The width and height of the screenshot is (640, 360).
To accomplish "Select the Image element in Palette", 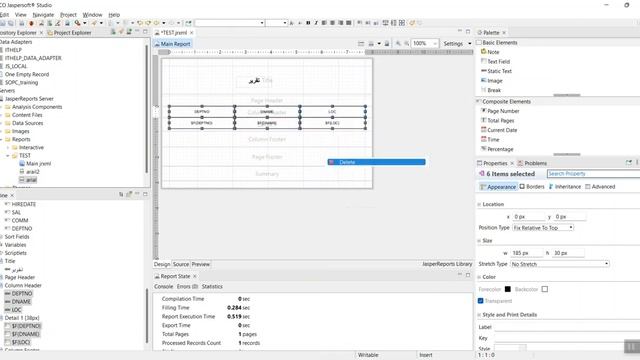I will [491, 81].
